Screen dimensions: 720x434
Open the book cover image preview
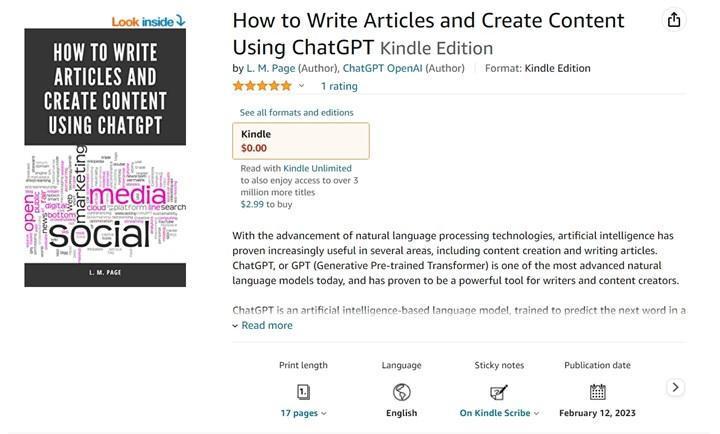point(105,158)
